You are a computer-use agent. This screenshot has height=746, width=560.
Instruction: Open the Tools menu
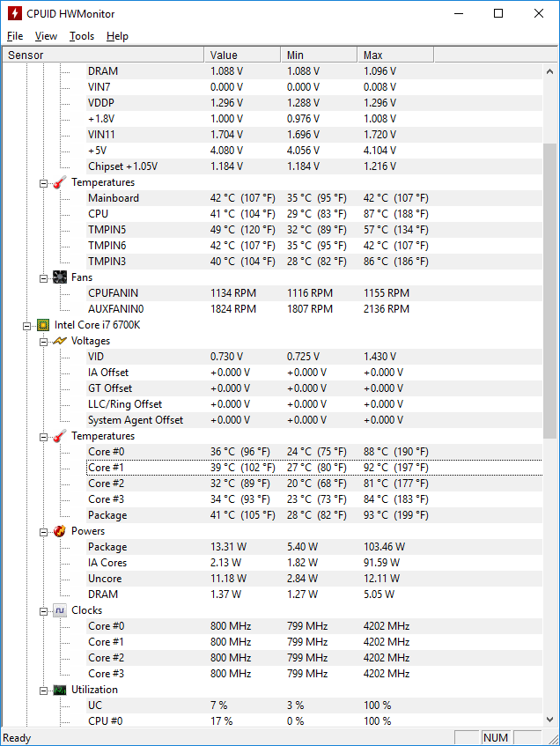click(82, 36)
